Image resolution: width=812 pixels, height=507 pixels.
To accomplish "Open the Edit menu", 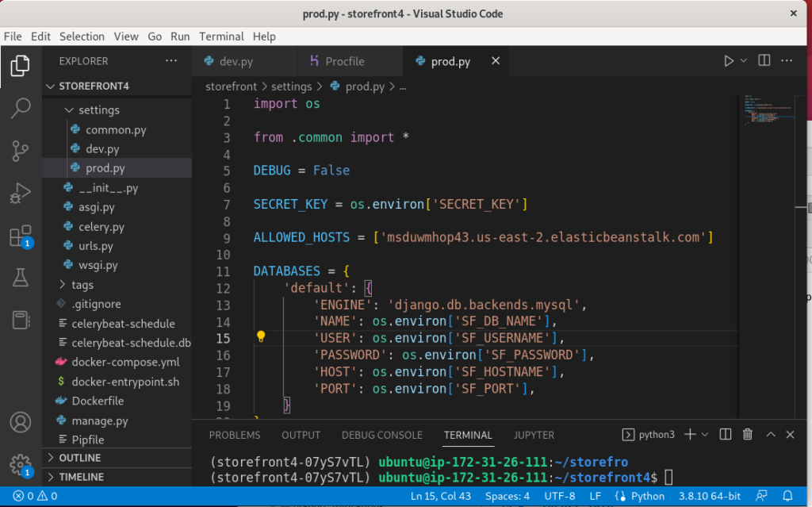I will [40, 36].
